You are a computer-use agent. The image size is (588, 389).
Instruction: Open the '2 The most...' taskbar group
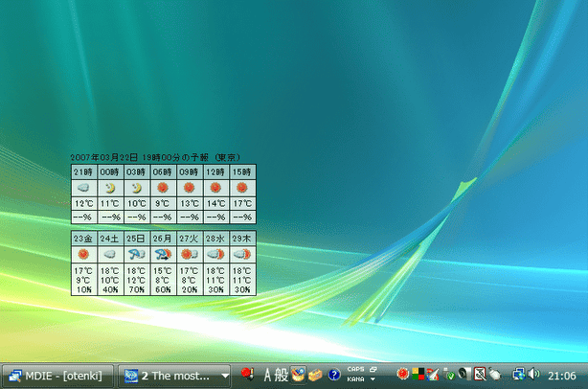point(174,376)
